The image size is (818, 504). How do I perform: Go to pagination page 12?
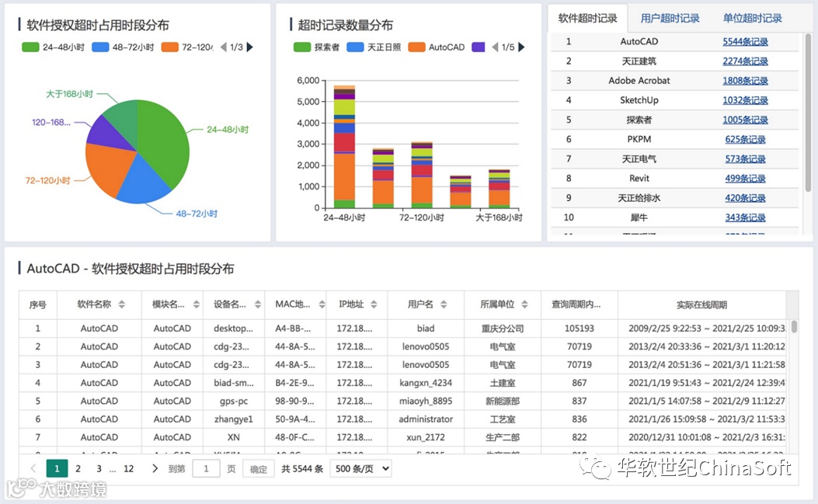click(x=128, y=468)
